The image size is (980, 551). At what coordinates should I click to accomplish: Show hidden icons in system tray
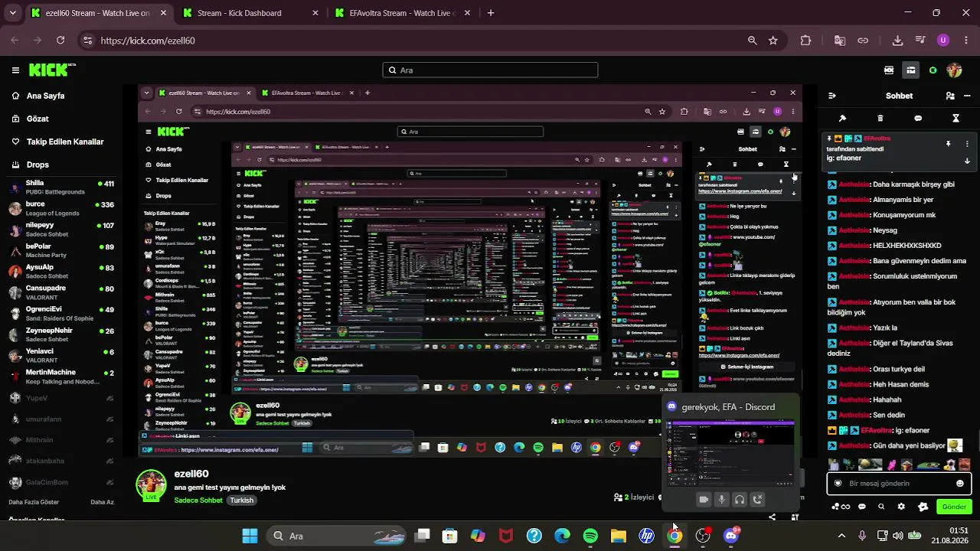coord(841,536)
